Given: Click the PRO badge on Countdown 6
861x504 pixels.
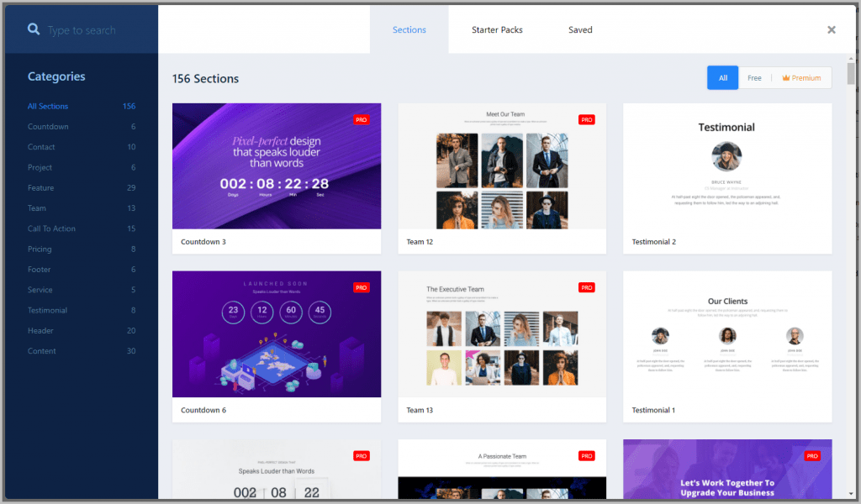Looking at the screenshot, I should click(x=362, y=287).
